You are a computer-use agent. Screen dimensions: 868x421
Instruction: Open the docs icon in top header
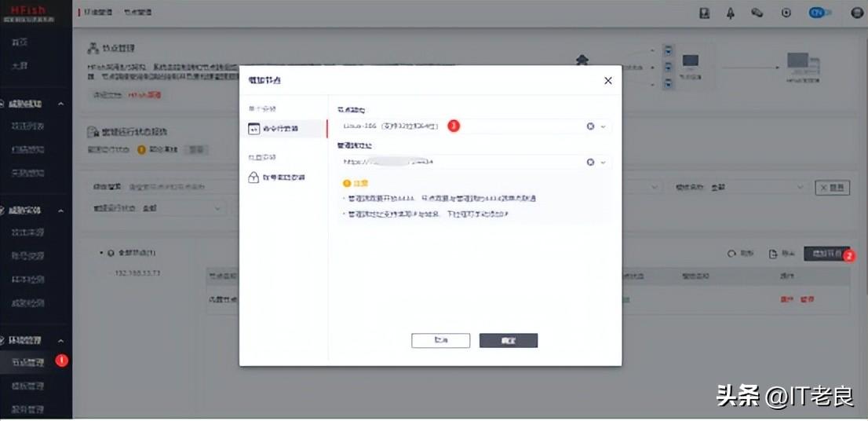point(704,13)
